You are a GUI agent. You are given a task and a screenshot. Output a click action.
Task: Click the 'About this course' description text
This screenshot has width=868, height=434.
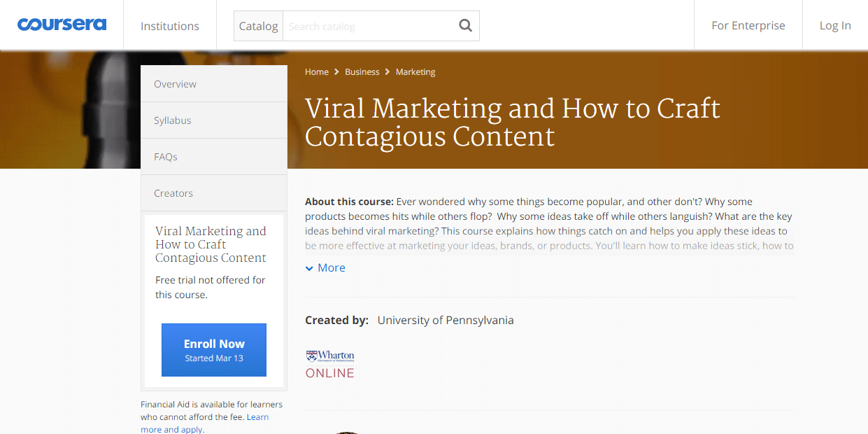pos(549,224)
